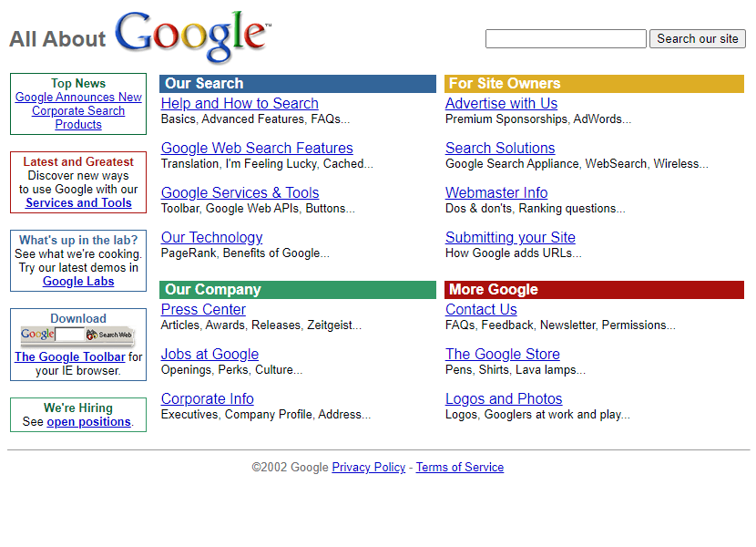Click the What's up in the lab heading
The height and width of the screenshot is (547, 756).
coord(78,241)
